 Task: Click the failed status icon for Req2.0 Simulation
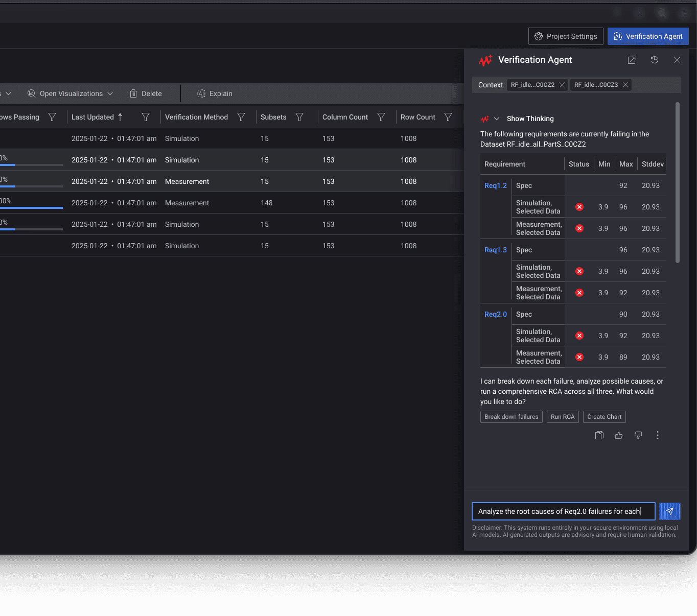point(579,336)
